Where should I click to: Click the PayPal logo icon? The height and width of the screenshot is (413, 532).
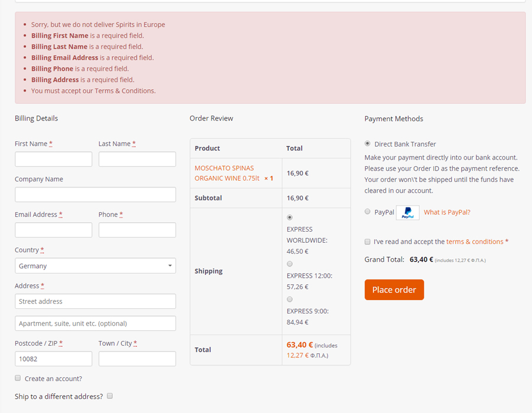(x=407, y=213)
